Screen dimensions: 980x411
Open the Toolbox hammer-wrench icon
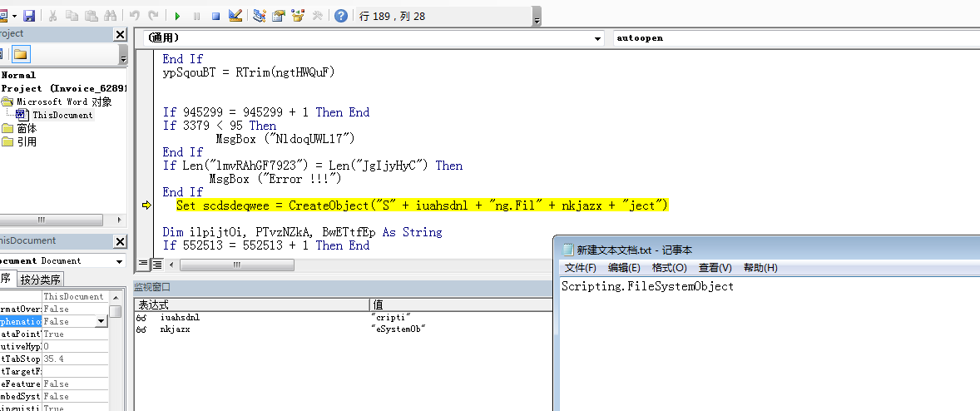(x=318, y=16)
